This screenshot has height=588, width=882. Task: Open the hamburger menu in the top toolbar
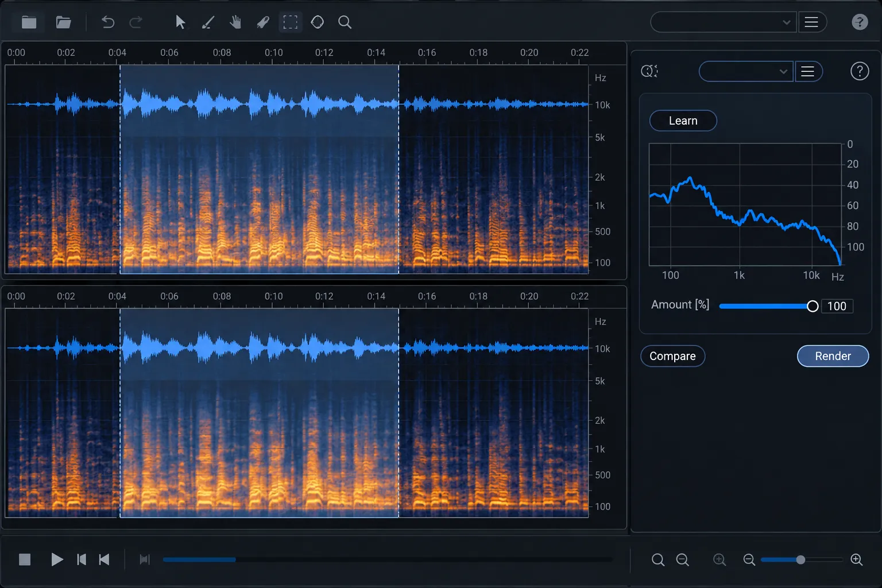(x=811, y=22)
